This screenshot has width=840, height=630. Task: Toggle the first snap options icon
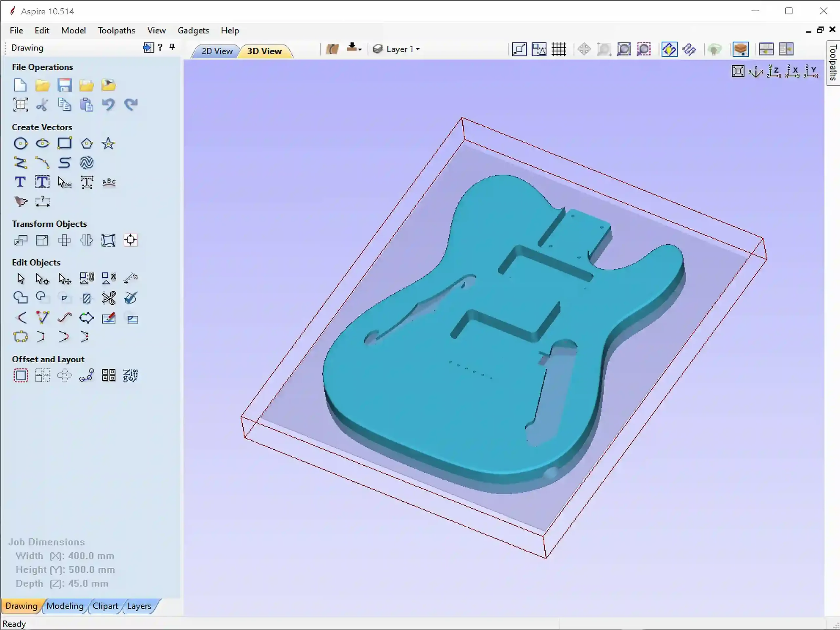point(519,49)
